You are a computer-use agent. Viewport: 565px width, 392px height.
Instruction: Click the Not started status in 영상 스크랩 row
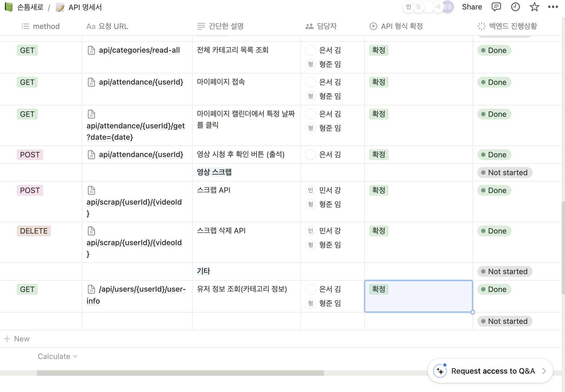click(505, 172)
